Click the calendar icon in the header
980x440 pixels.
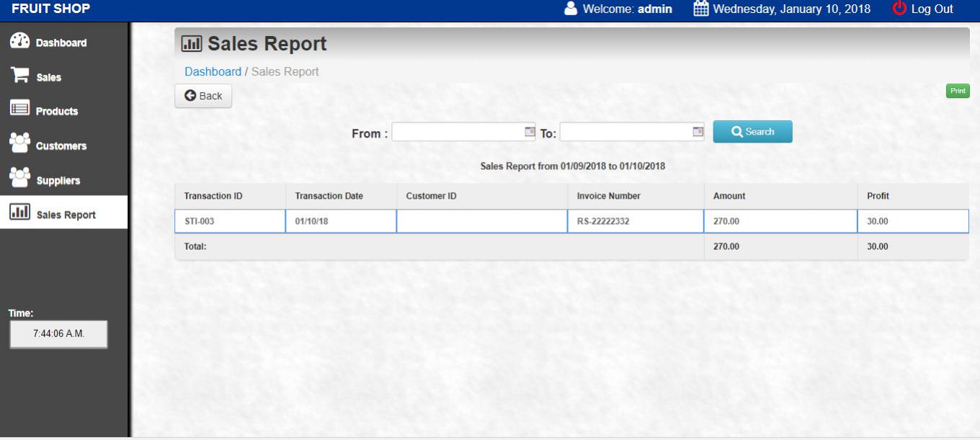tap(700, 9)
